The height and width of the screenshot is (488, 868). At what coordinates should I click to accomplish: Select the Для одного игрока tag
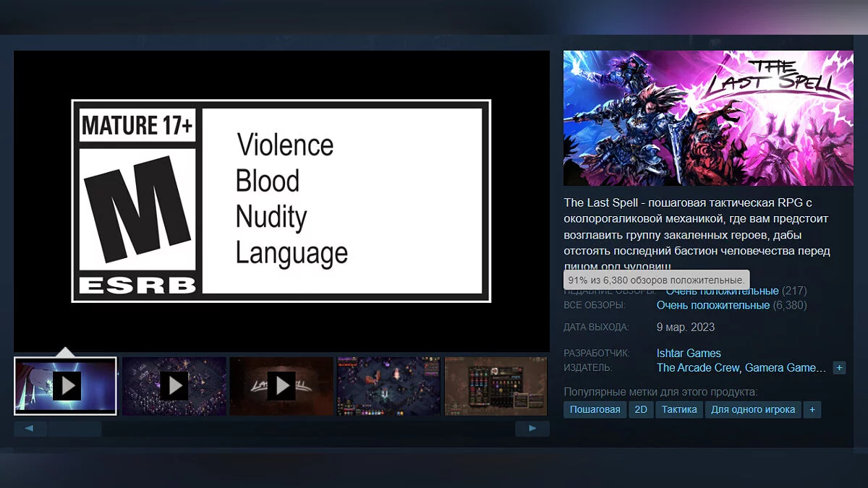click(753, 410)
